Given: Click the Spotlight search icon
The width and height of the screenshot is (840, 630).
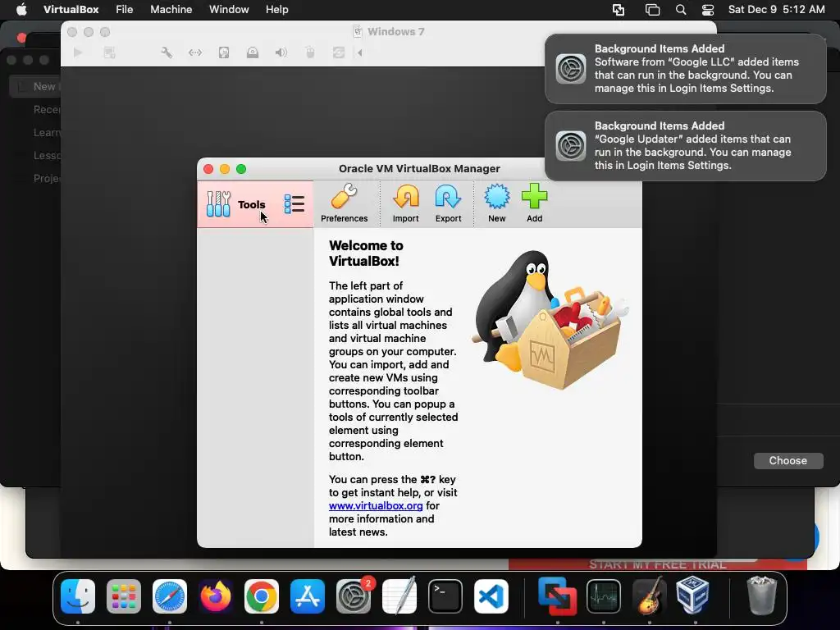Looking at the screenshot, I should (x=680, y=10).
